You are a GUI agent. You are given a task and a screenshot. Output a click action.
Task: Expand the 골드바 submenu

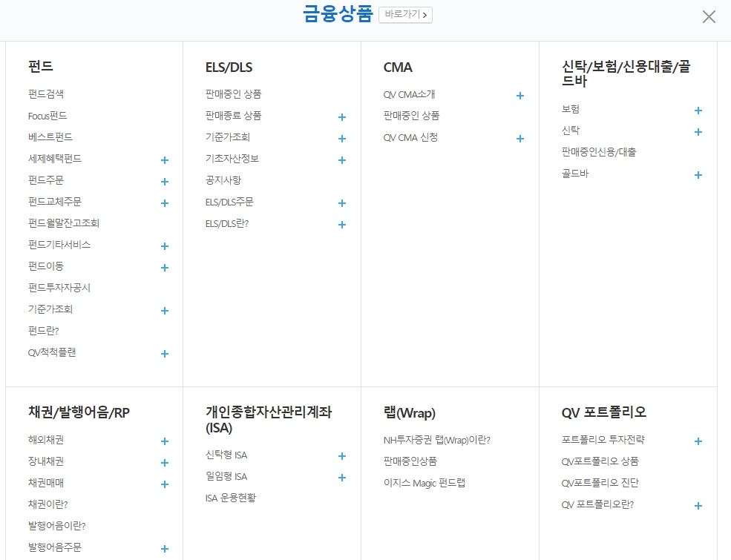698,175
